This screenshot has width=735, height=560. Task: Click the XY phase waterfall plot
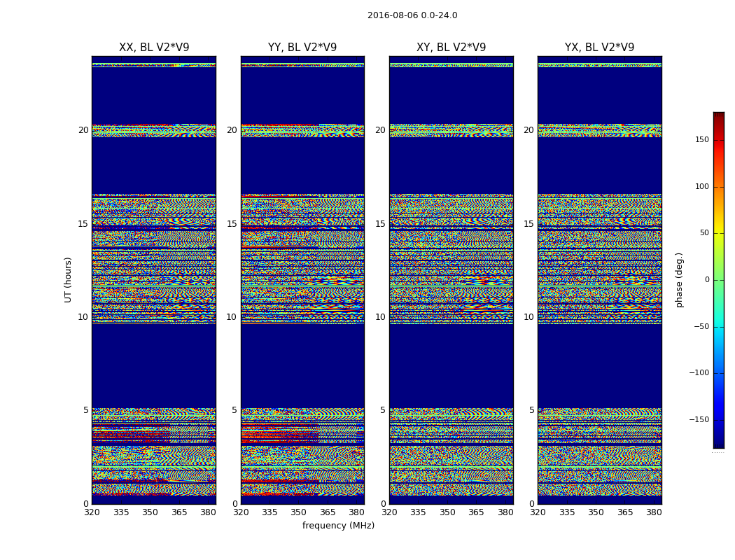[x=451, y=280]
